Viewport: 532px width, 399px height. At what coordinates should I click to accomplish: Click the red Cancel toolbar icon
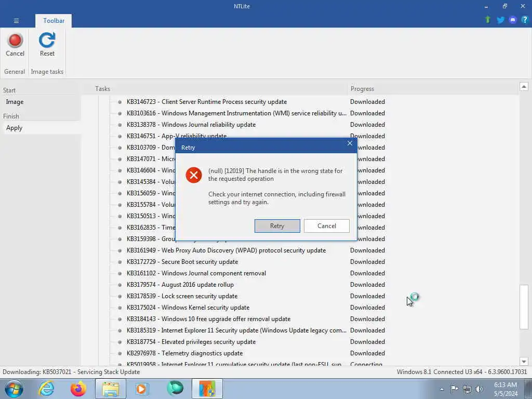(15, 41)
